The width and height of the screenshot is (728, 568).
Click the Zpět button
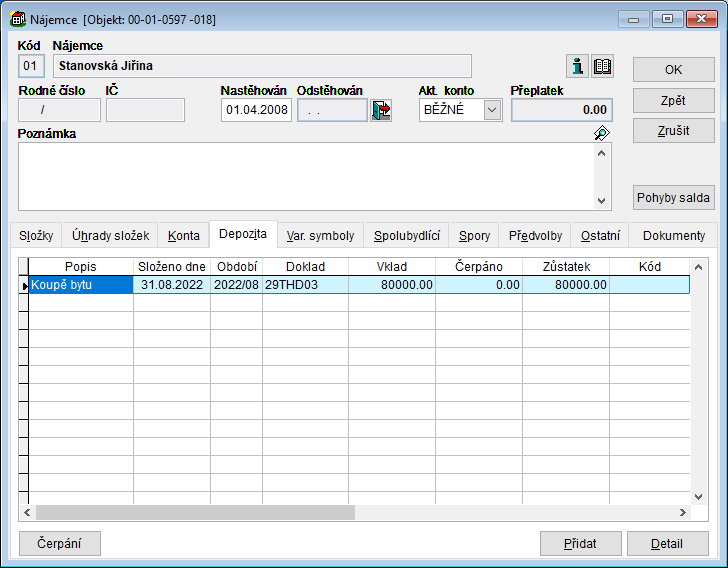coord(673,100)
